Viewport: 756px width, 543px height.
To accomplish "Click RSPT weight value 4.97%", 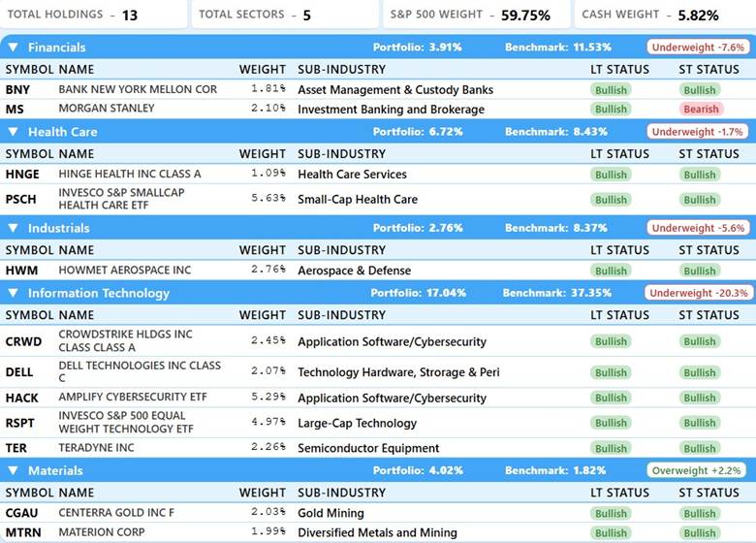I will (x=268, y=422).
